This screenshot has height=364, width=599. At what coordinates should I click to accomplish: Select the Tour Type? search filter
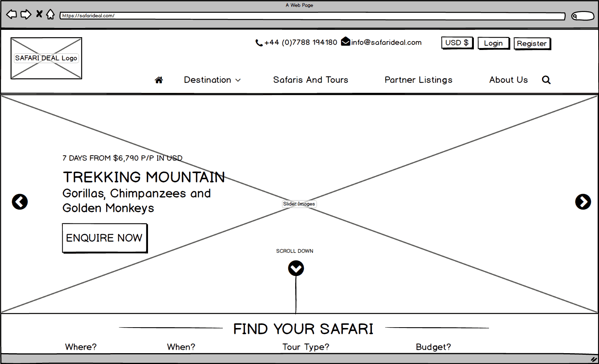306,347
